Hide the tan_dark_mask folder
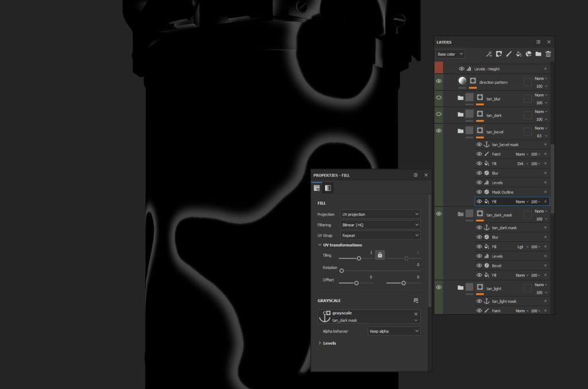The height and width of the screenshot is (389, 588). click(439, 214)
